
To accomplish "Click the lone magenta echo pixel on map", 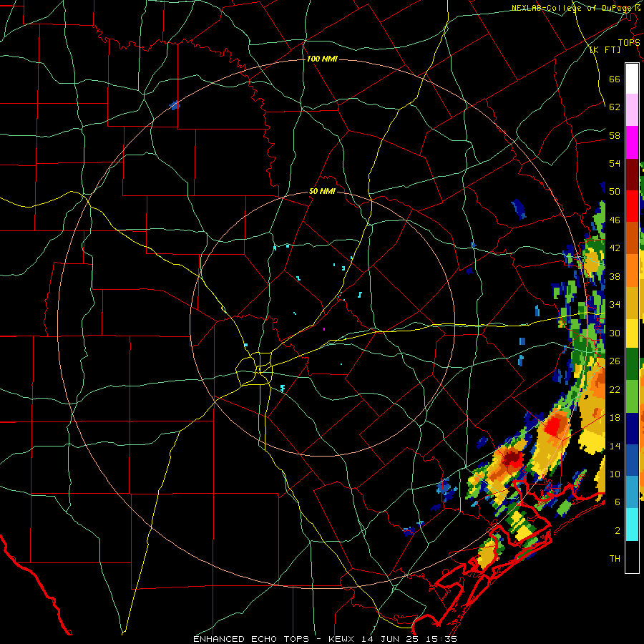I will pyautogui.click(x=324, y=329).
